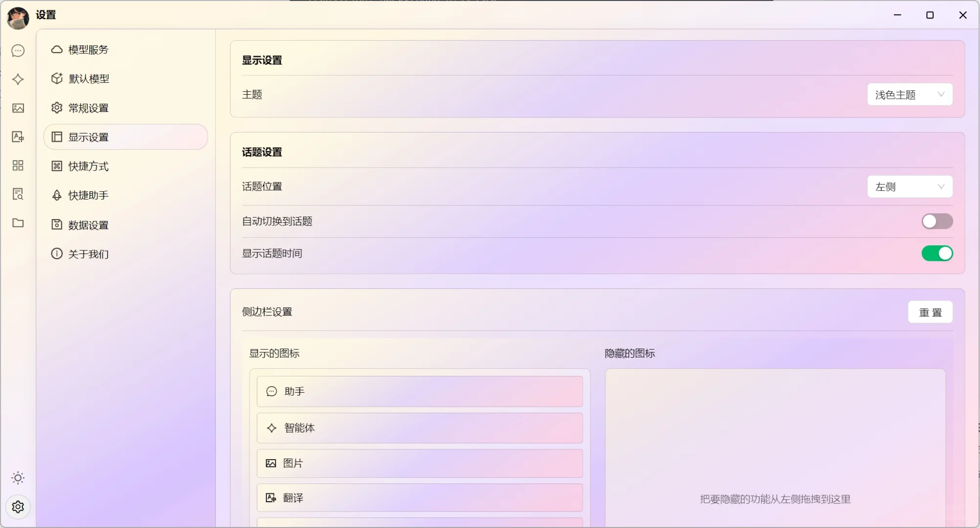The image size is (980, 528).
Task: Open the 数据设置 settings page
Action: 88,225
